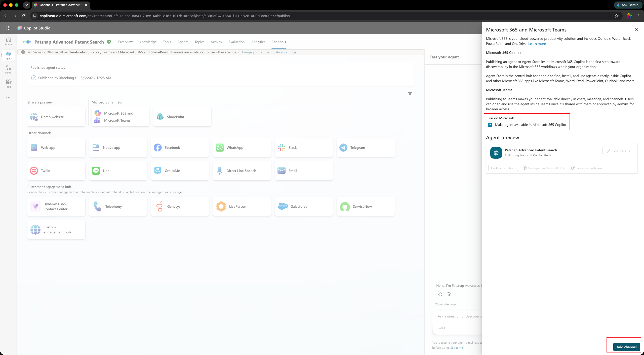Click the Edit details button
Viewport: 644px width, 355px height.
(x=618, y=151)
